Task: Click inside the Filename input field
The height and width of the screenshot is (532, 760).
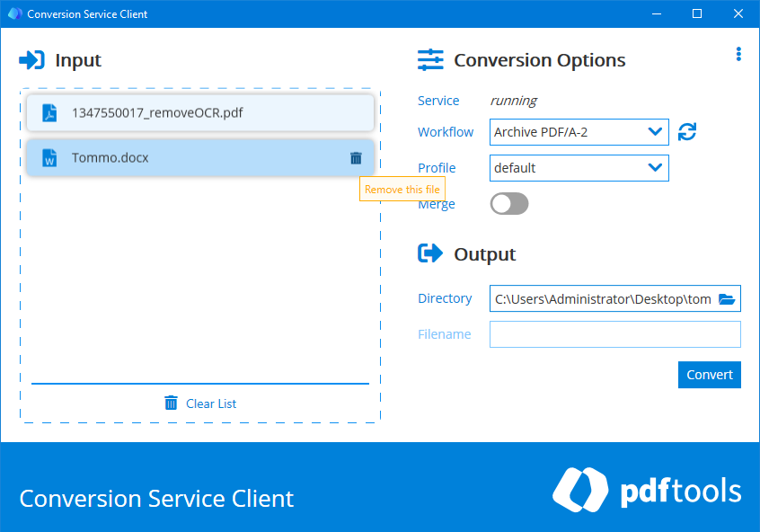Action: coord(614,333)
